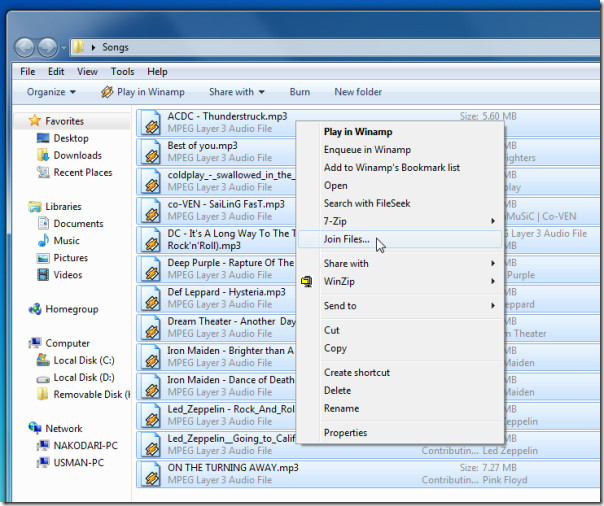Open the Share with toolbar dropdown
Viewport: 604px width, 506px height.
237,92
